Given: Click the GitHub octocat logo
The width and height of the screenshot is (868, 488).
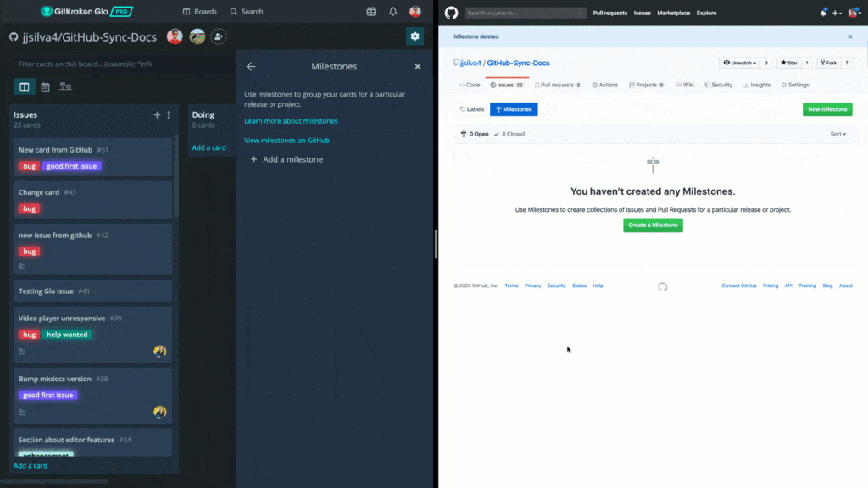Looking at the screenshot, I should click(x=451, y=13).
